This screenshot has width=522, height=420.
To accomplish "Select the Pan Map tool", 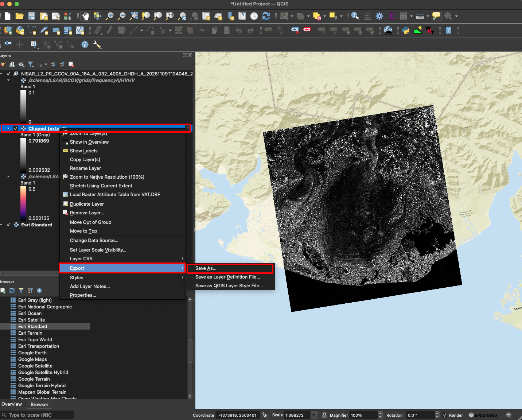I will tap(85, 16).
